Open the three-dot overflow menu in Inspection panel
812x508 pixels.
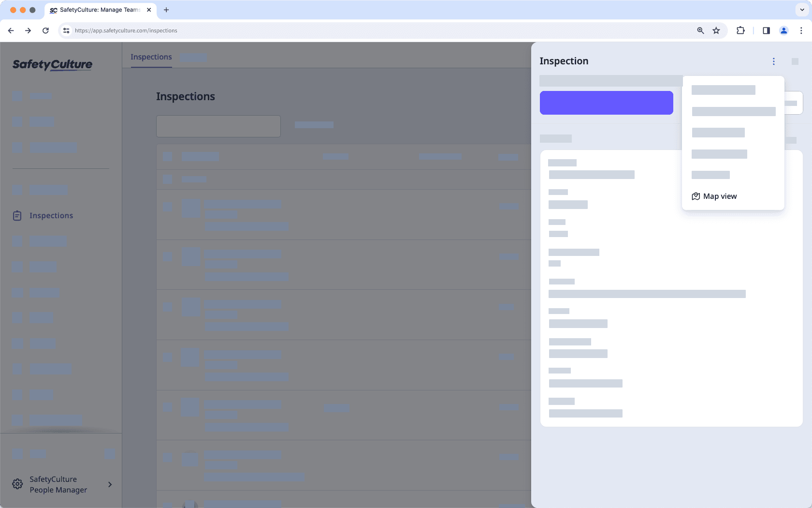click(x=773, y=61)
